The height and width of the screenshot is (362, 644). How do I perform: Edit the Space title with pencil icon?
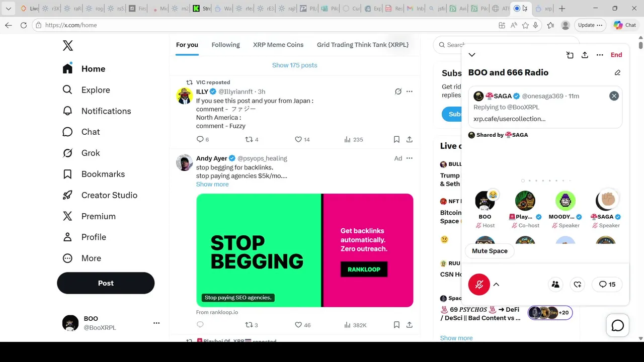point(618,72)
